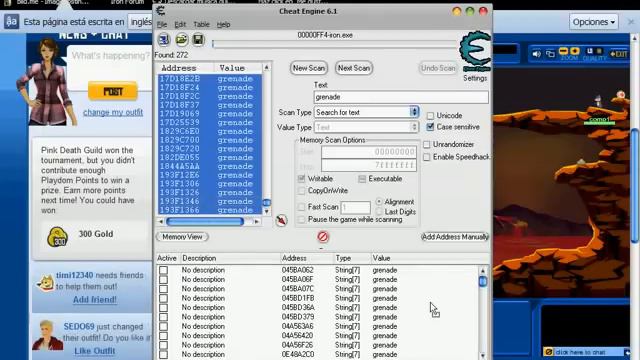Click the red arrow add-to-address-list icon
Screen dimensions: 640x360
pos(281,220)
